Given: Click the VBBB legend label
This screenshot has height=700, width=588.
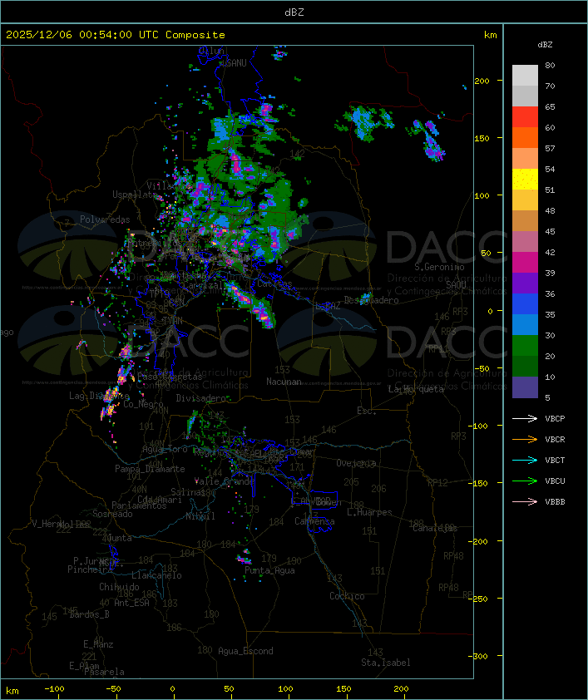Looking at the screenshot, I should (555, 502).
